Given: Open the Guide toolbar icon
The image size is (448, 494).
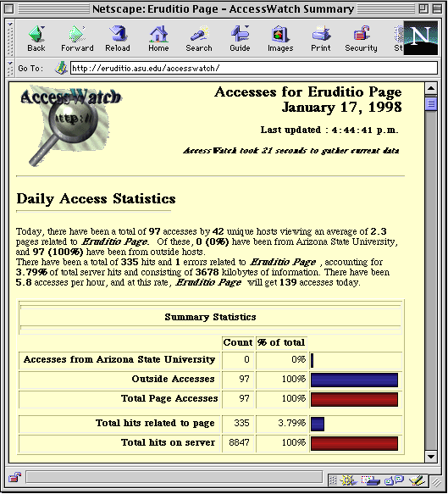Looking at the screenshot, I should coord(240,39).
